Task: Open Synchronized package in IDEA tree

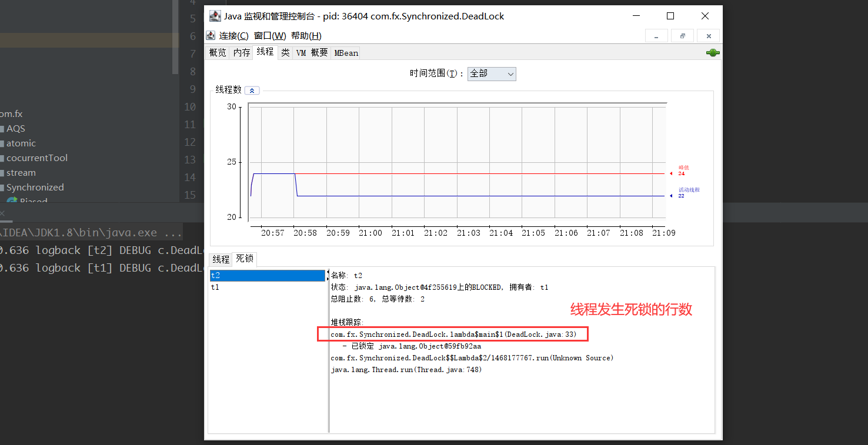Action: pos(35,188)
